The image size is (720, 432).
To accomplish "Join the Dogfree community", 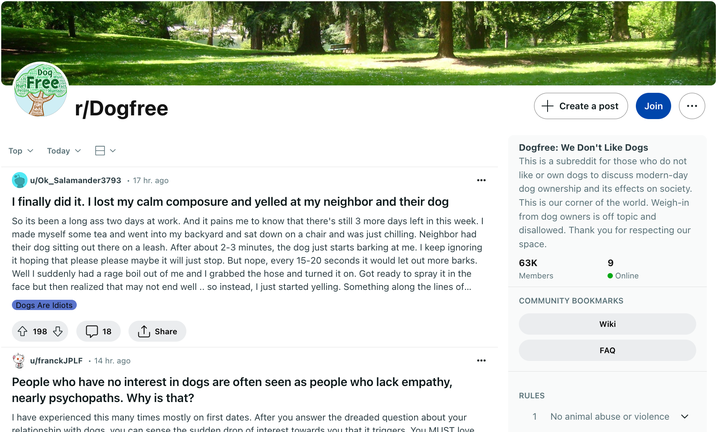I will (653, 106).
